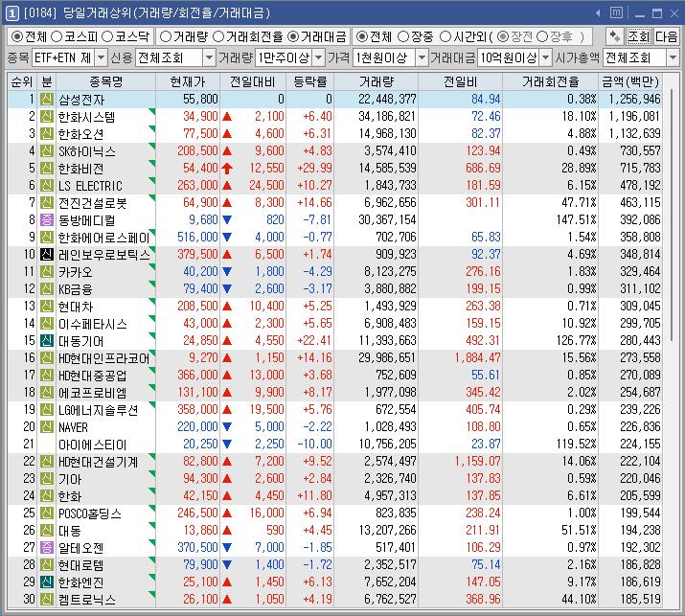Open the 종목 ETF+ETN 제외 dropdown
This screenshot has height=616, width=685.
(101, 57)
